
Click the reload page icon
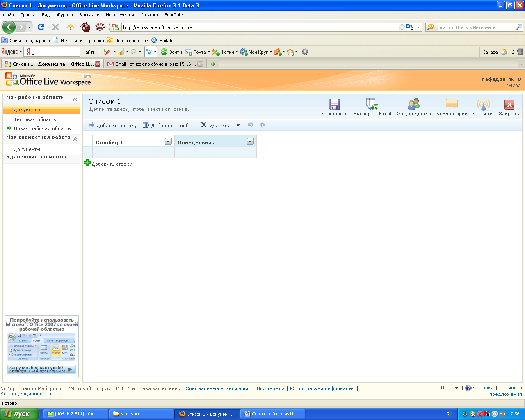[41, 27]
